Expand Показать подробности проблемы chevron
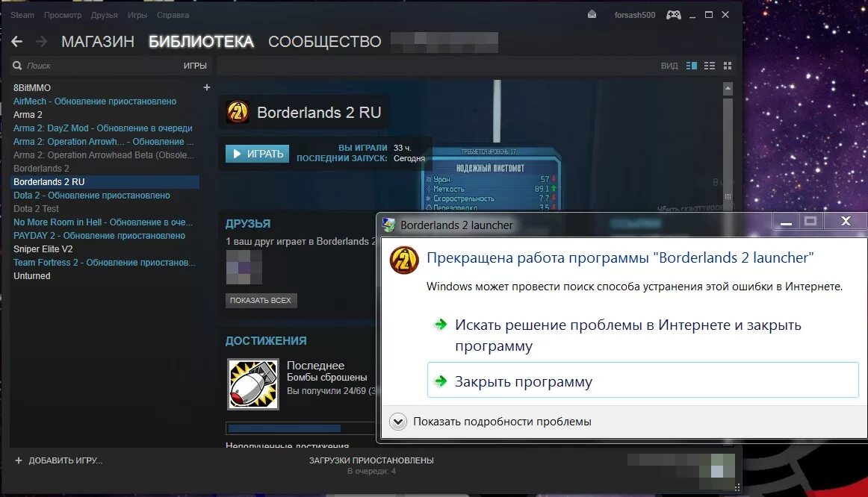 pos(397,422)
